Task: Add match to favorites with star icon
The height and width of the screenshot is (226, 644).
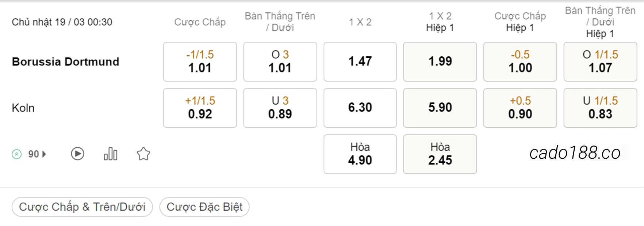Action: (143, 154)
